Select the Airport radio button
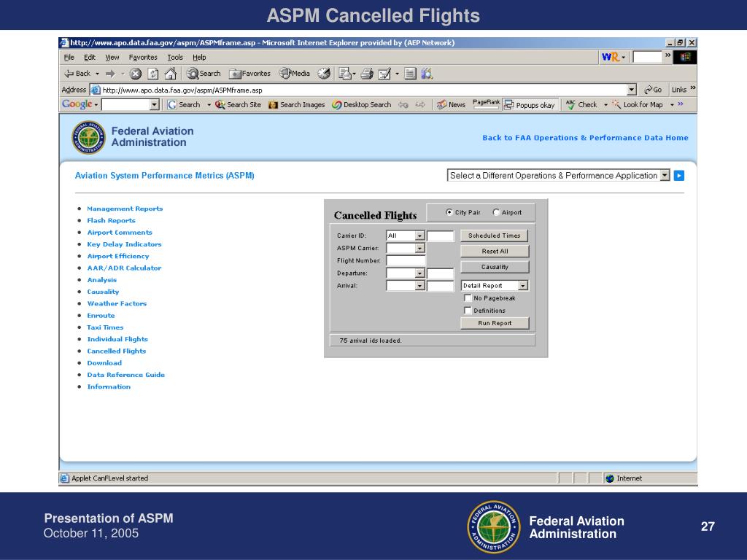This screenshot has width=747, height=560. [496, 212]
